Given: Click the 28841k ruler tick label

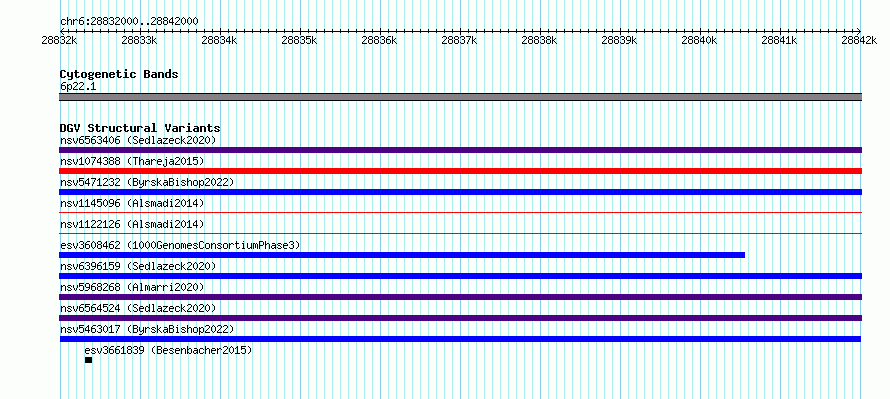Looking at the screenshot, I should pyautogui.click(x=780, y=40).
